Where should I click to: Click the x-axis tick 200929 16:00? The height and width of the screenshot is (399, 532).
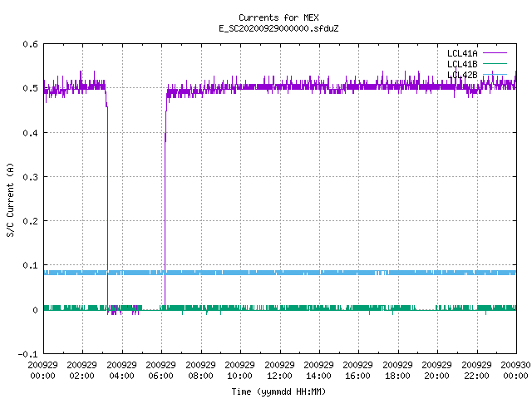358,370
